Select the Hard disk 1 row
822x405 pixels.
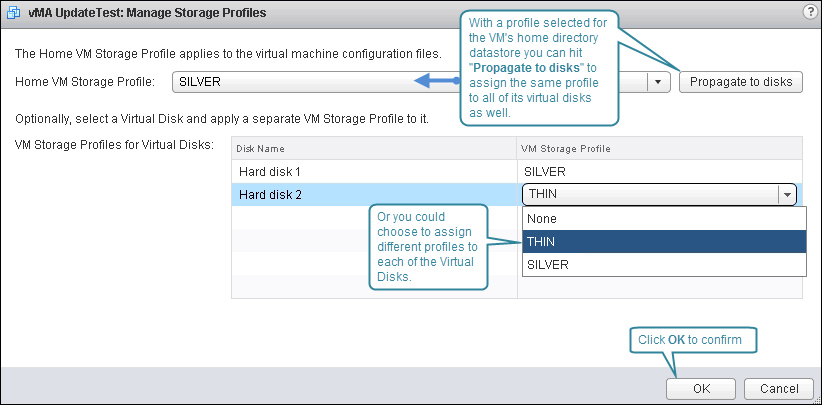(x=516, y=171)
